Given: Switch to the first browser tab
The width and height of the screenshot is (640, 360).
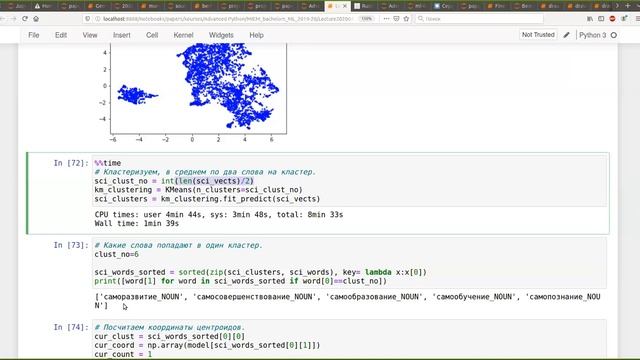Looking at the screenshot, I should [x=16, y=6].
